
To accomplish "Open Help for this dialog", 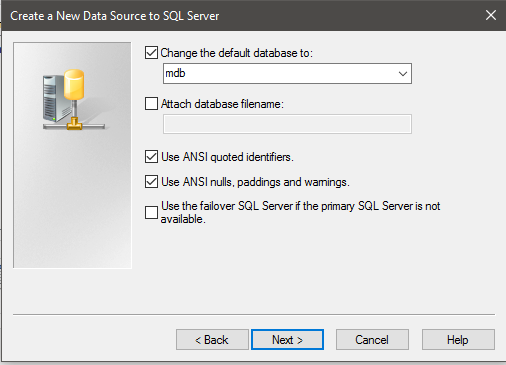I will [458, 340].
